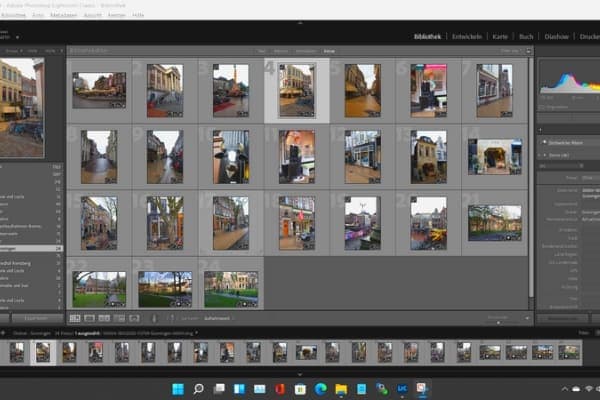The height and width of the screenshot is (400, 600).
Task: Open the Aufnahmezeit sort dropdown
Action: [x=217, y=318]
